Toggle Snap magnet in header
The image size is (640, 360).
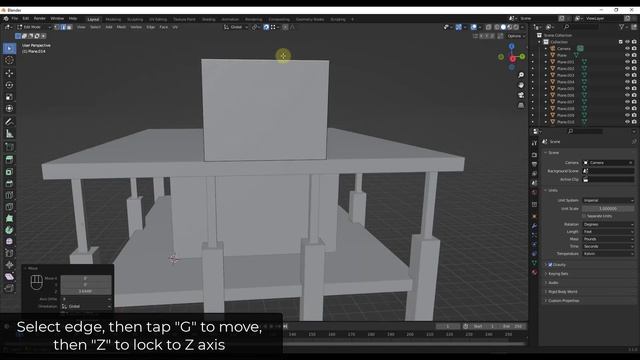pos(266,27)
